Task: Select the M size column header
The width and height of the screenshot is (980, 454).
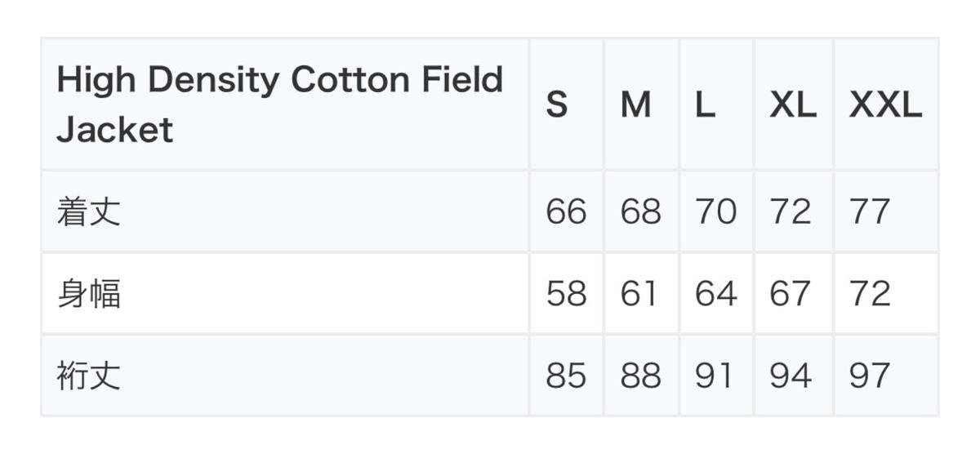Action: pos(635,105)
